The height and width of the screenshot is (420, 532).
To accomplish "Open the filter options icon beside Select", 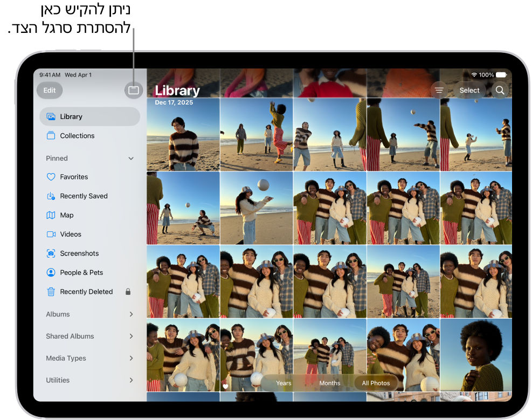I will point(439,90).
